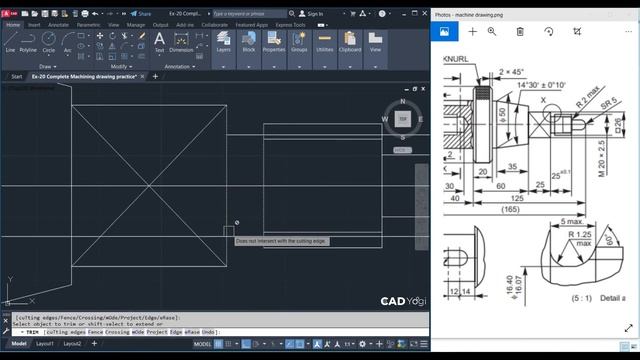Click the plus add-to icon in Photos
This screenshot has height=360, width=640.
472,31
